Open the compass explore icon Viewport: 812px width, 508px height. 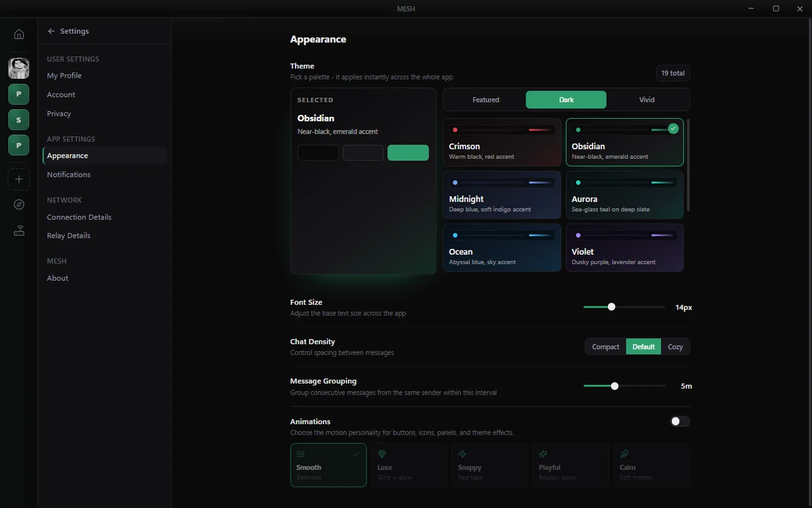coord(19,204)
